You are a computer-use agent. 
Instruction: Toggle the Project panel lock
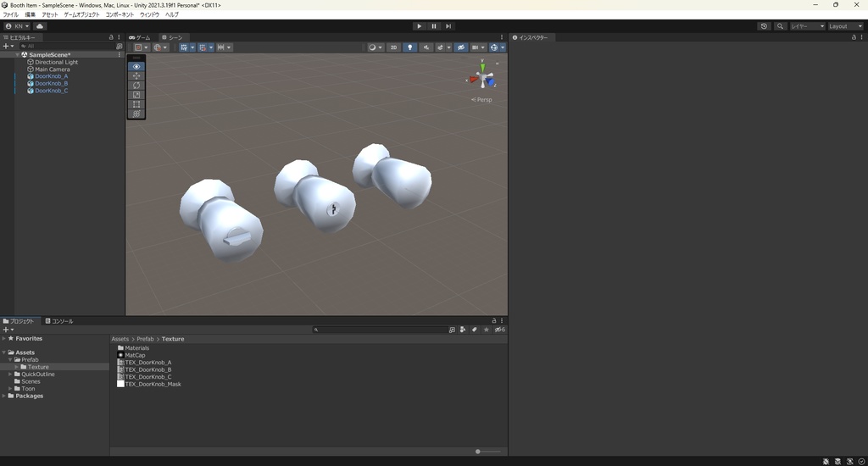point(494,320)
